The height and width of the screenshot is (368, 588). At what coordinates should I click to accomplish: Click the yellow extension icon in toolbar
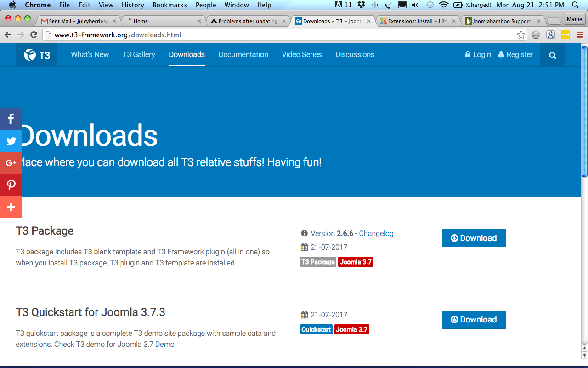click(565, 35)
